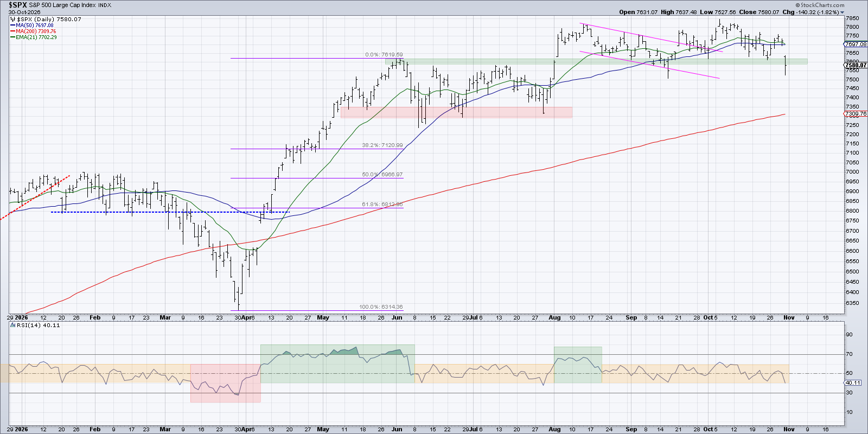Screen dimensions: 868x434
Task: Click the red oversold RSI shaded box
Action: (226, 383)
